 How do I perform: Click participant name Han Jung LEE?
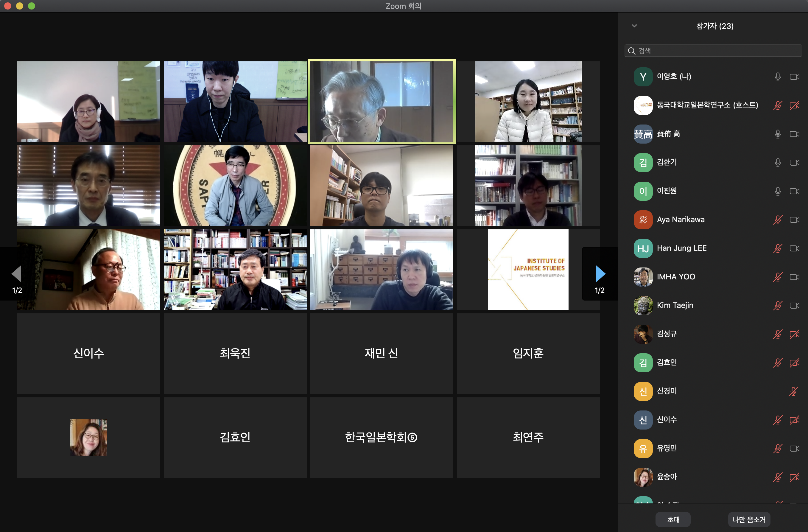pyautogui.click(x=682, y=248)
